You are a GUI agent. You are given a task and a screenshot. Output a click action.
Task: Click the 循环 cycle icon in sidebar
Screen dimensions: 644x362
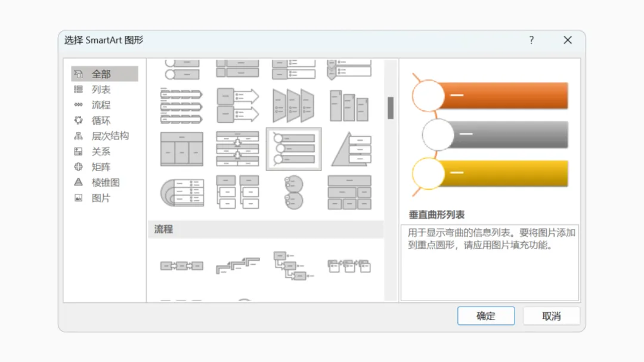78,120
